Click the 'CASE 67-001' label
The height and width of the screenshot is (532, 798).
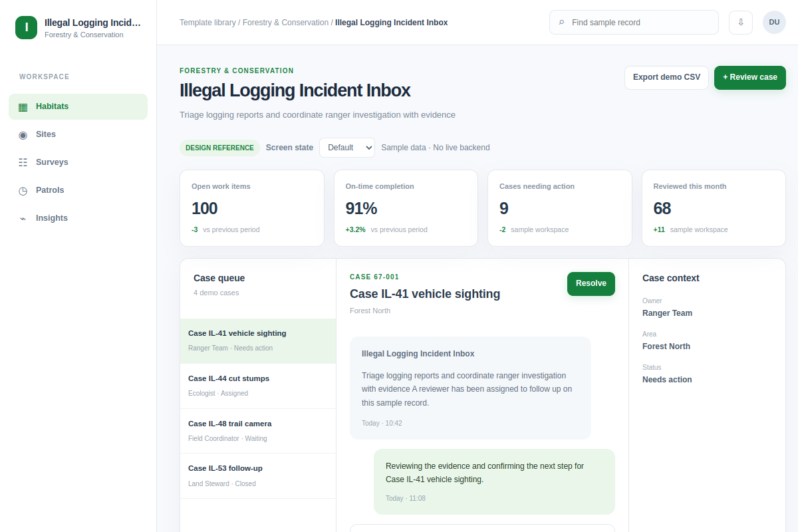(374, 277)
